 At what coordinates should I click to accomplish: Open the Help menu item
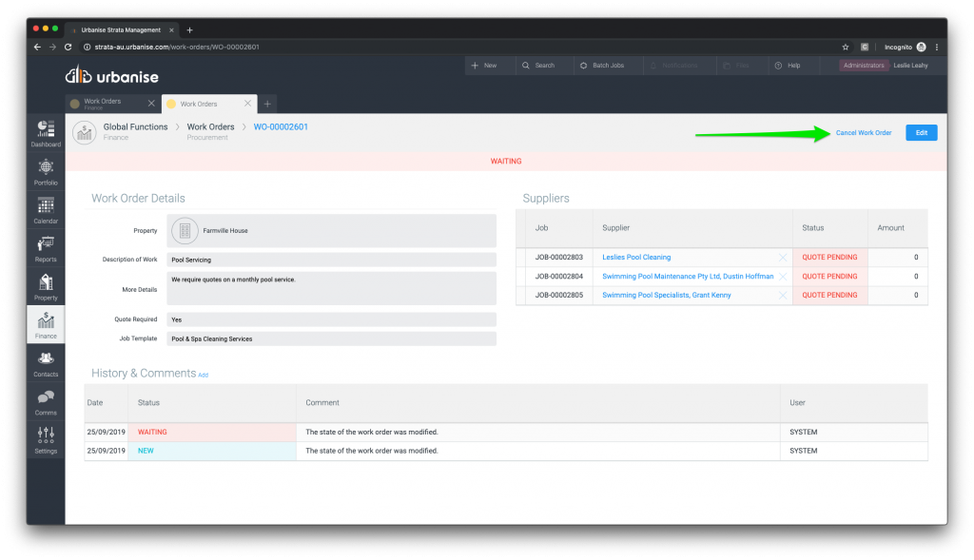[x=787, y=66]
